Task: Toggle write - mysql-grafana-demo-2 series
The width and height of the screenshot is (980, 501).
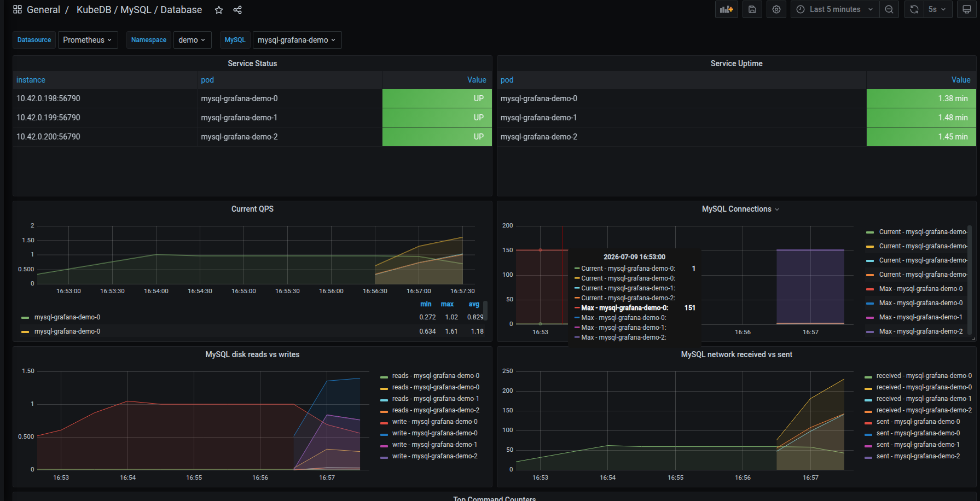Action: [x=434, y=456]
